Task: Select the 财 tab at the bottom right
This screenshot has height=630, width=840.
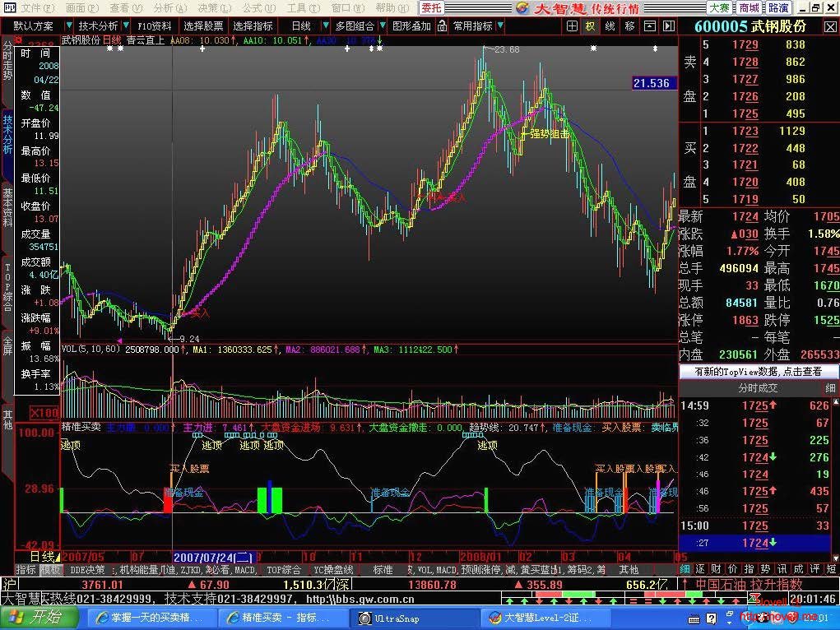Action: (x=717, y=569)
